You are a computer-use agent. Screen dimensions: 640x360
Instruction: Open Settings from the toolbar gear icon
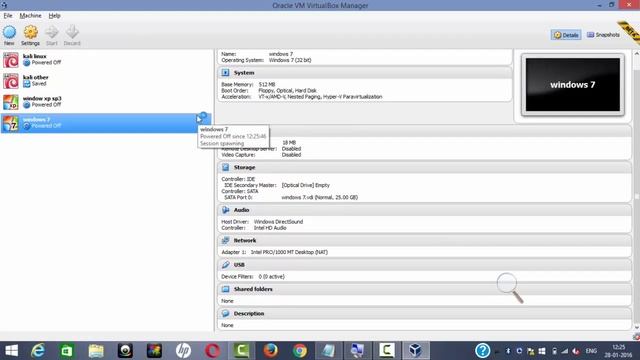pyautogui.click(x=30, y=35)
